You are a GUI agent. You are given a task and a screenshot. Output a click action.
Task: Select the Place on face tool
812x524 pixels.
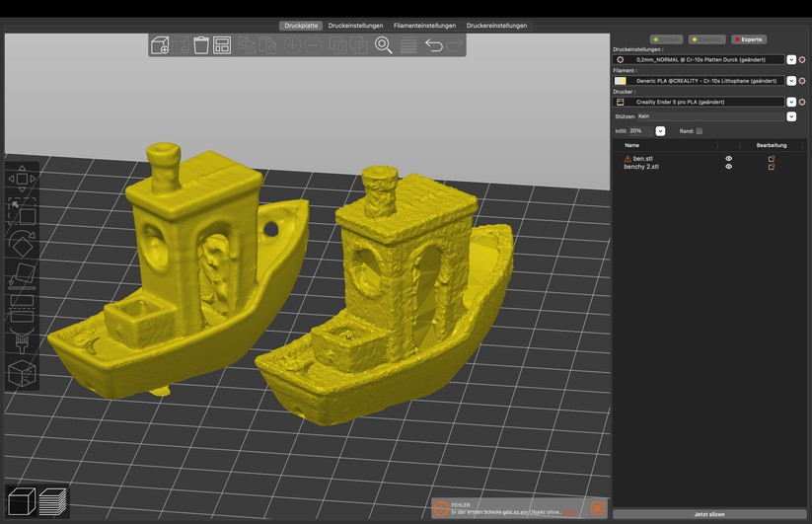[x=22, y=274]
